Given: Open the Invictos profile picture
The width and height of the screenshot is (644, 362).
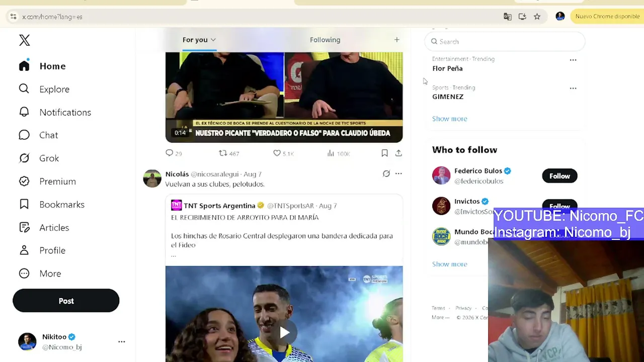Looking at the screenshot, I should 441,206.
